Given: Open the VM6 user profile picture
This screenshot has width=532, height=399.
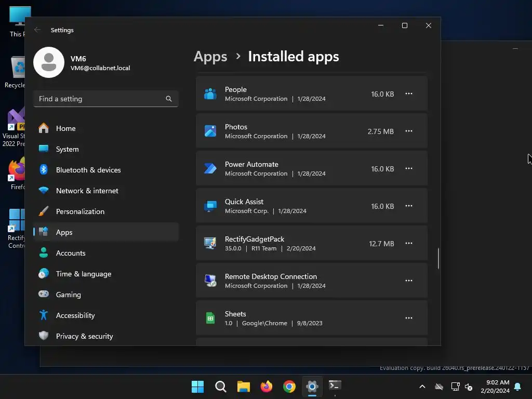Looking at the screenshot, I should click(x=49, y=62).
